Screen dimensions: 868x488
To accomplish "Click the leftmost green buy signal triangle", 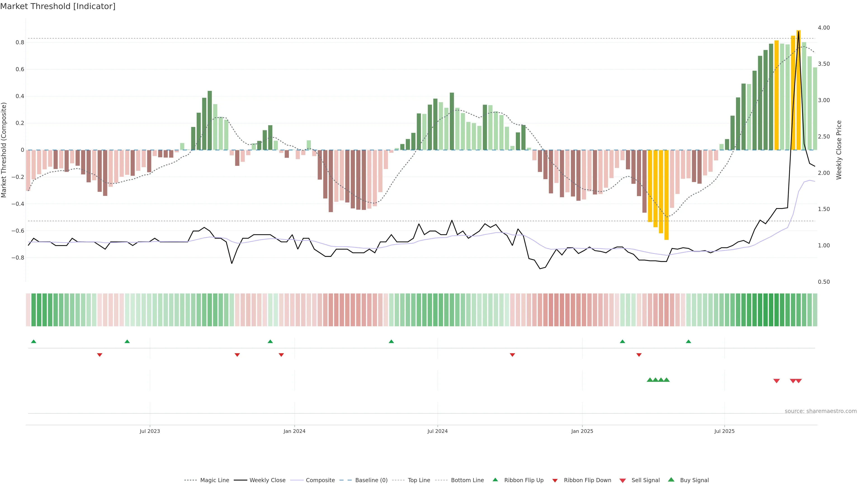I will coord(650,380).
